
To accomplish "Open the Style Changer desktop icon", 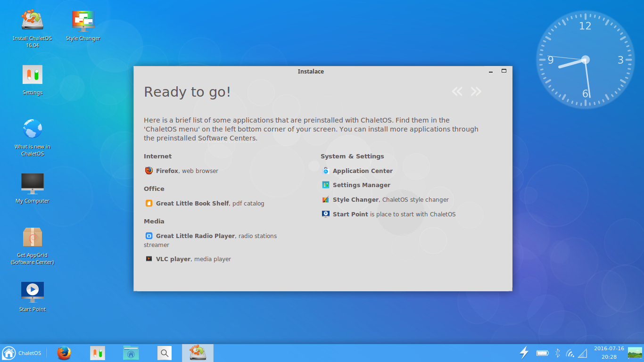I will click(x=83, y=25).
